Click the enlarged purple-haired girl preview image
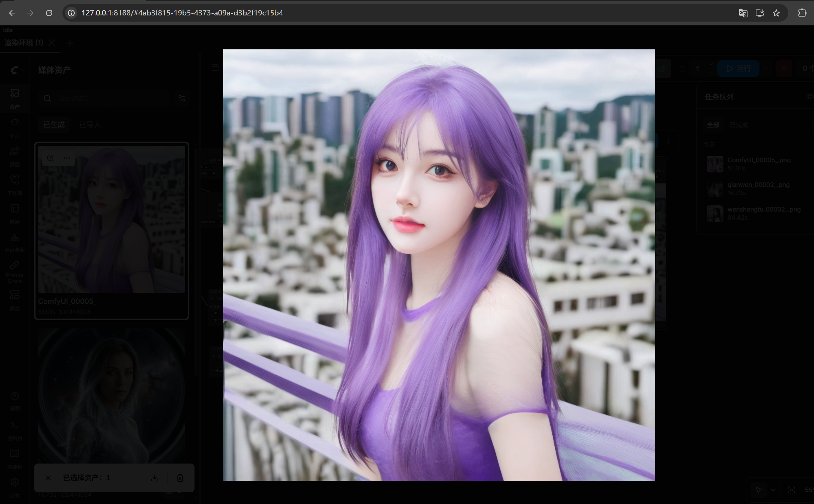814x504 pixels. [439, 265]
